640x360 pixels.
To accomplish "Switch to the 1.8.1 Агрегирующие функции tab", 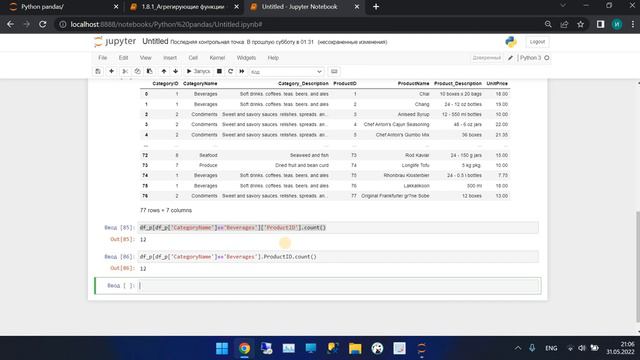I will click(x=183, y=7).
